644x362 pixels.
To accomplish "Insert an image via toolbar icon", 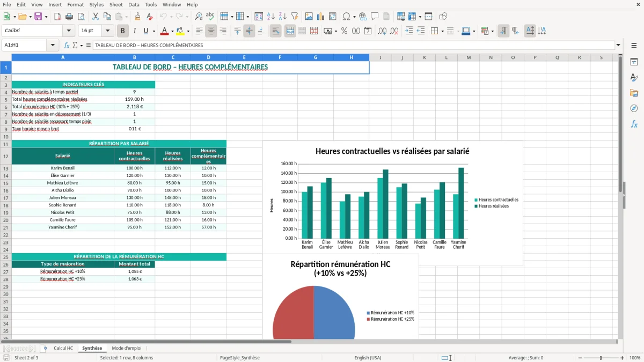I will pos(309,17).
